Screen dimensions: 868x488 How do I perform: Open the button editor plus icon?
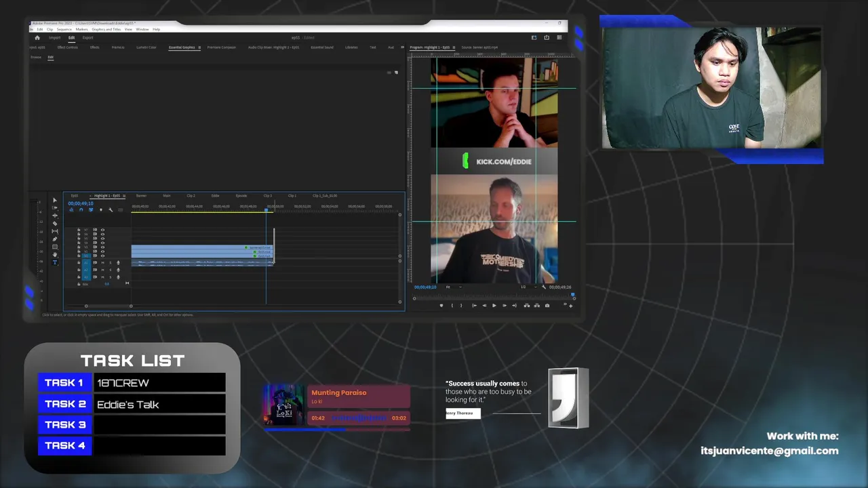pos(571,306)
